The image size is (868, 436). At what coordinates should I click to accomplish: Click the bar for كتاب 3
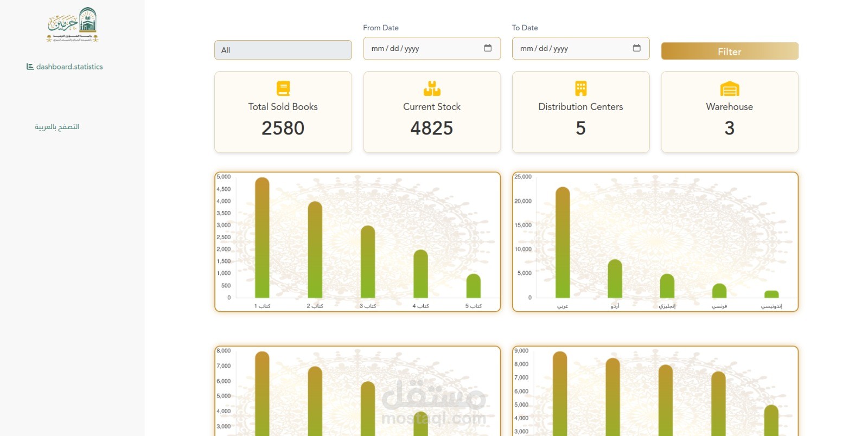pos(368,261)
